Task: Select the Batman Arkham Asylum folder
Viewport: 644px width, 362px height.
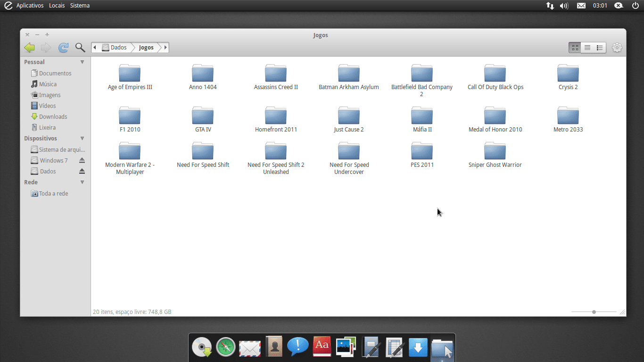Action: pos(349,77)
